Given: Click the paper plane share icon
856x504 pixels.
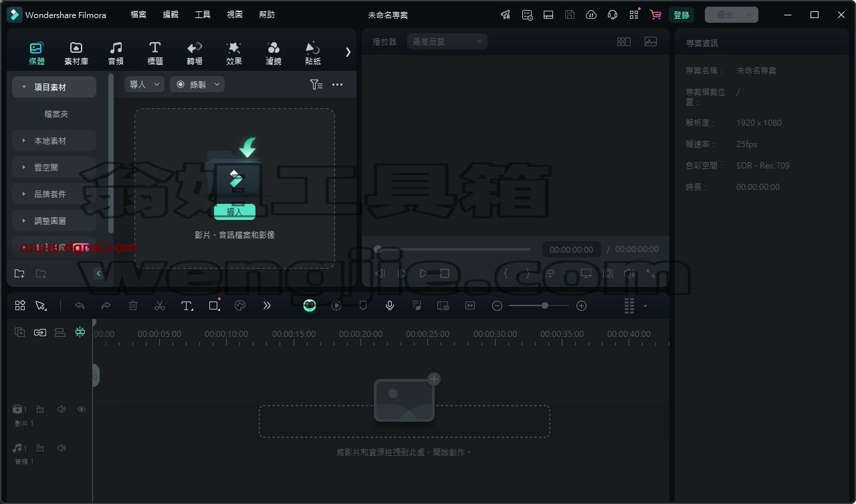Looking at the screenshot, I should 506,15.
